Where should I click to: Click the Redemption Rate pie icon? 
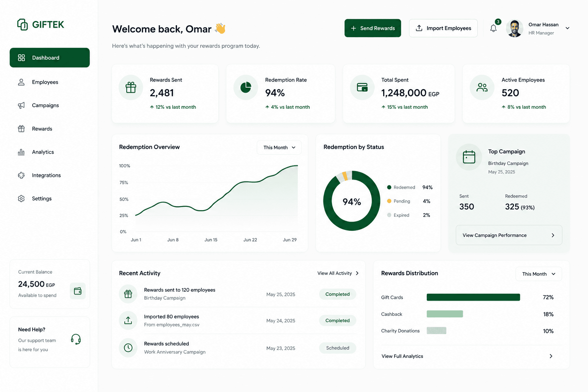coord(246,87)
